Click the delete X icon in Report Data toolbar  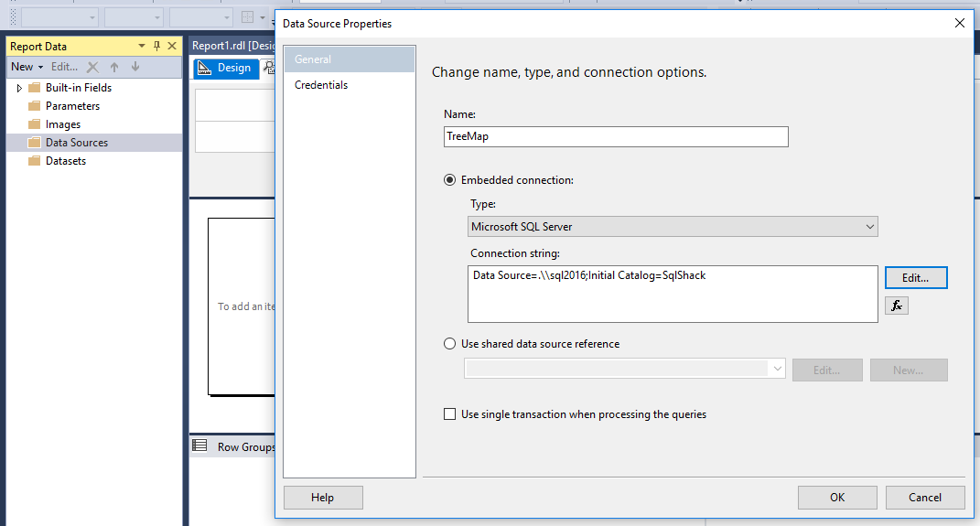tap(92, 67)
